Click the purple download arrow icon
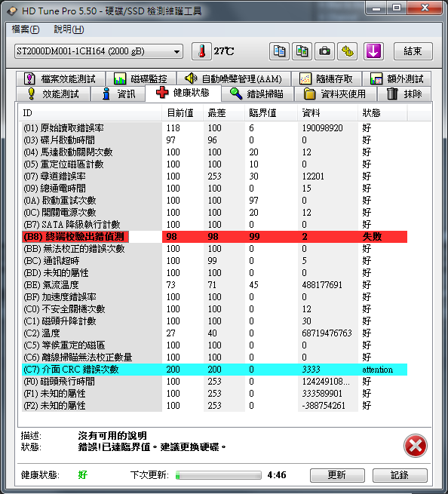This screenshot has width=448, height=494. tap(373, 51)
